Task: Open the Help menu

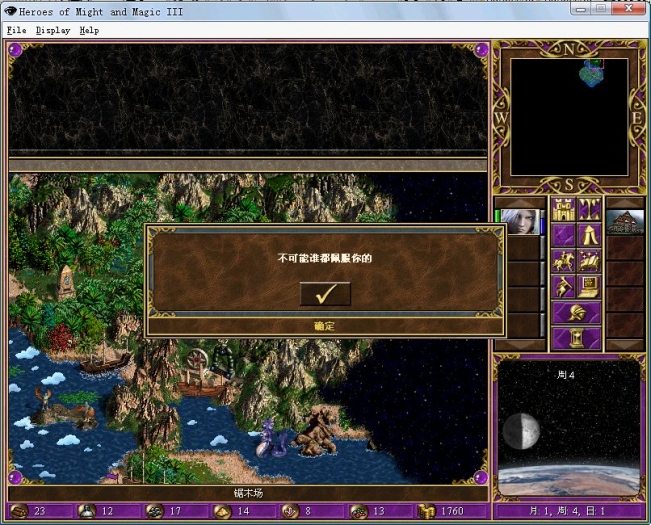Action: click(89, 30)
